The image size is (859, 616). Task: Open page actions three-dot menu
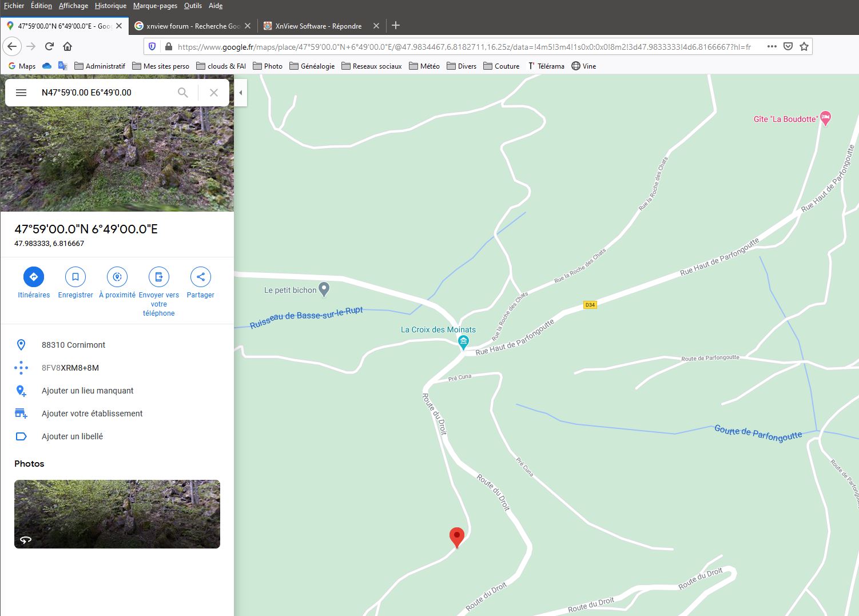coord(771,46)
